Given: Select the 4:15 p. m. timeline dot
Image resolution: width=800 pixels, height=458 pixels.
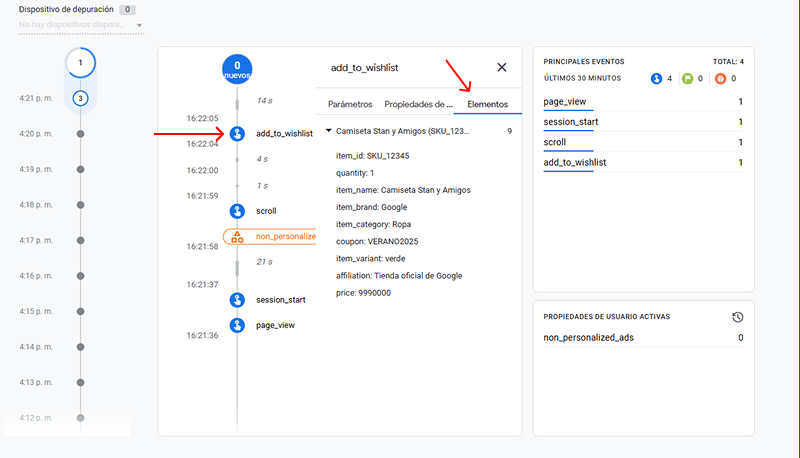Looking at the screenshot, I should [x=80, y=311].
